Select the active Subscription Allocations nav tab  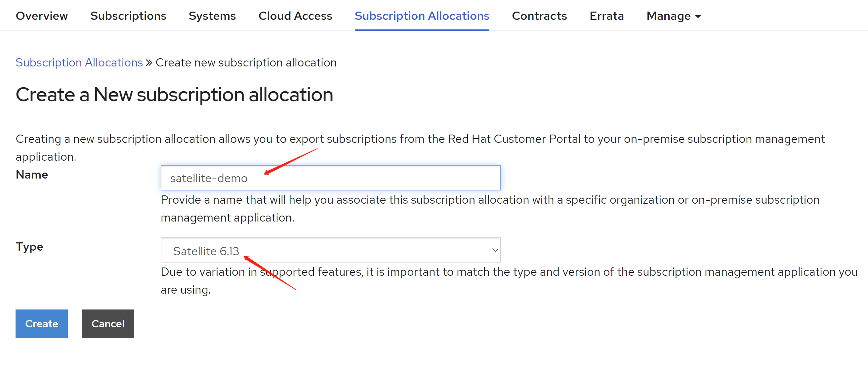422,16
